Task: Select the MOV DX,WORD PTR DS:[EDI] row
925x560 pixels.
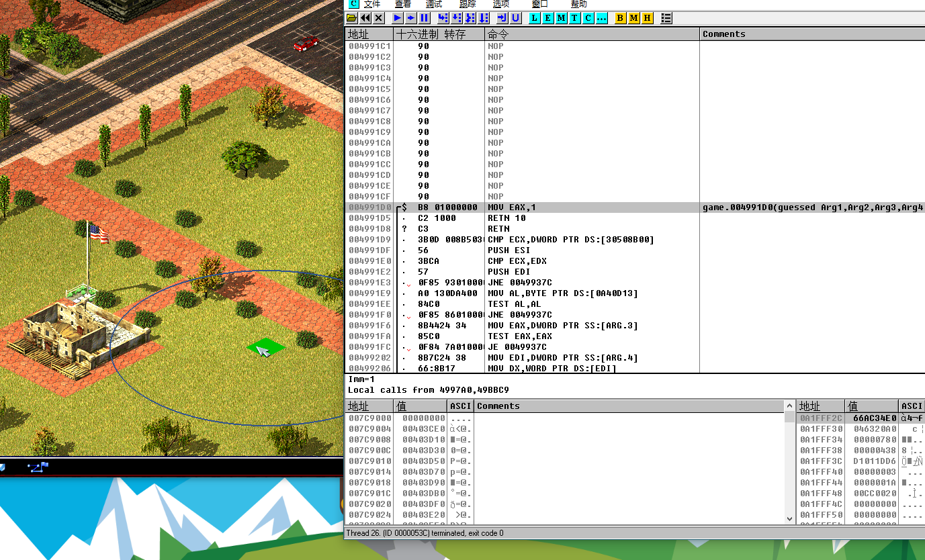Action: (x=635, y=368)
